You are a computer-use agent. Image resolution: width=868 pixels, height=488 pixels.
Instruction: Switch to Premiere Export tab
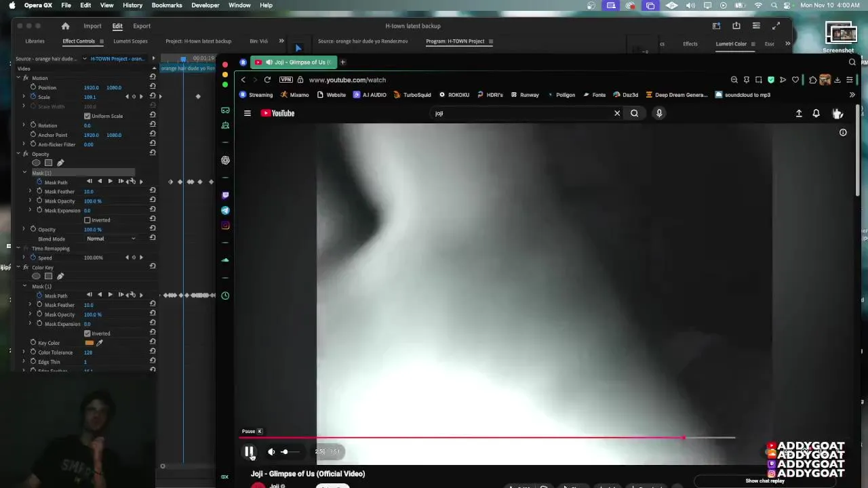coord(142,26)
